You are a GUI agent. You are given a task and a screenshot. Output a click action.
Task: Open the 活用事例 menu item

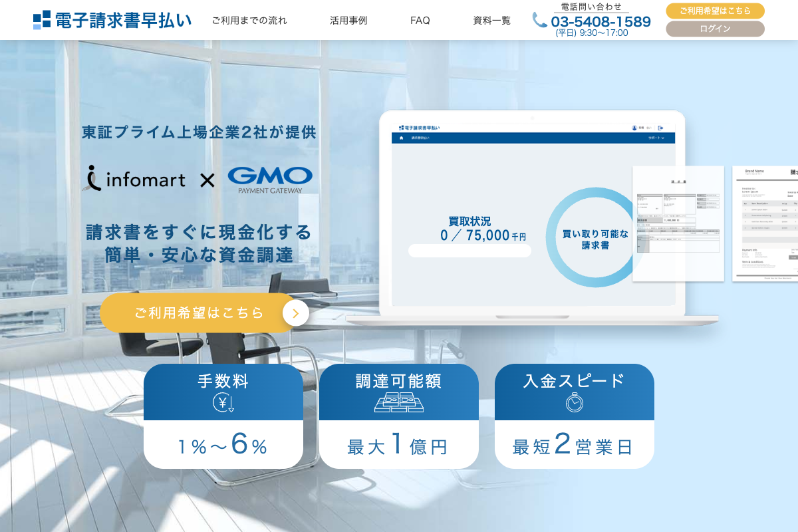coord(348,21)
